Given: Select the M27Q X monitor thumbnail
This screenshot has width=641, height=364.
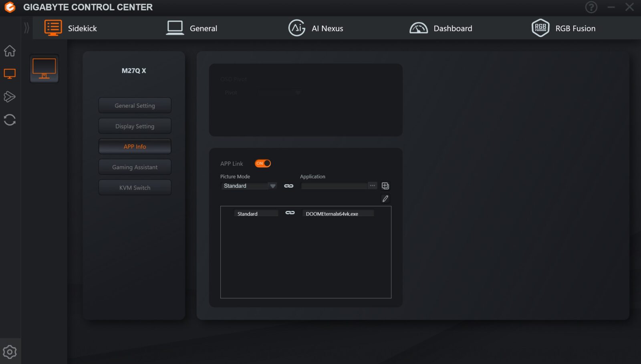Looking at the screenshot, I should pos(44,68).
